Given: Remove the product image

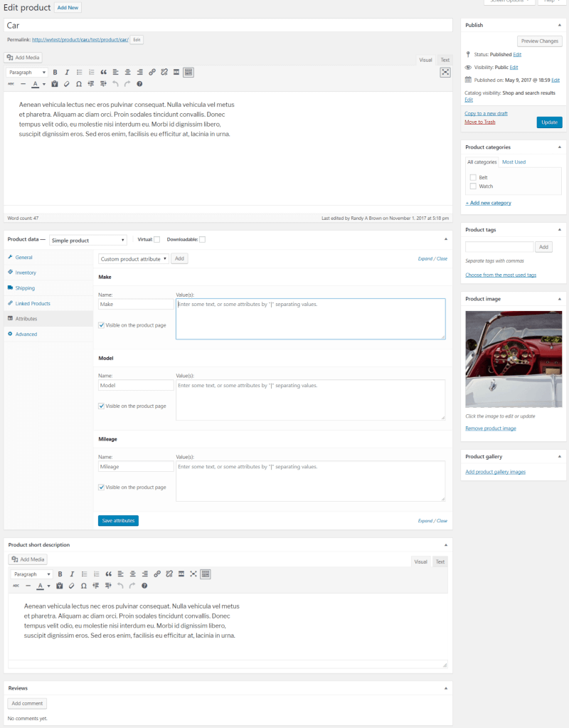Looking at the screenshot, I should click(491, 428).
